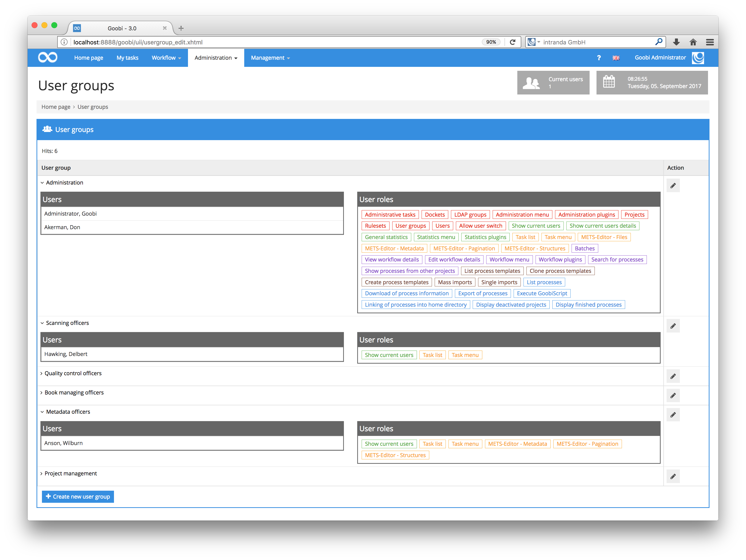Open the Administration dropdown menu

point(216,58)
